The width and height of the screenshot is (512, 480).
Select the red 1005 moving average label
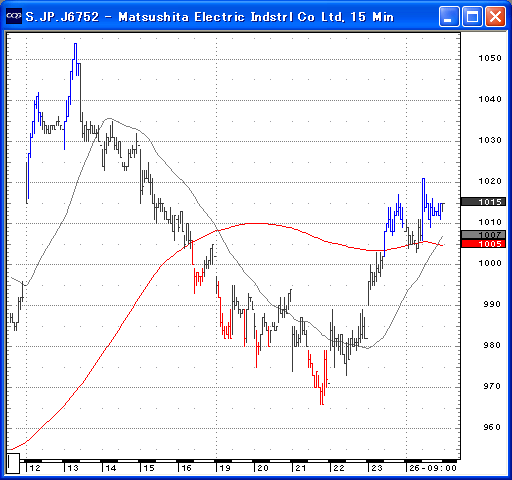[483, 244]
